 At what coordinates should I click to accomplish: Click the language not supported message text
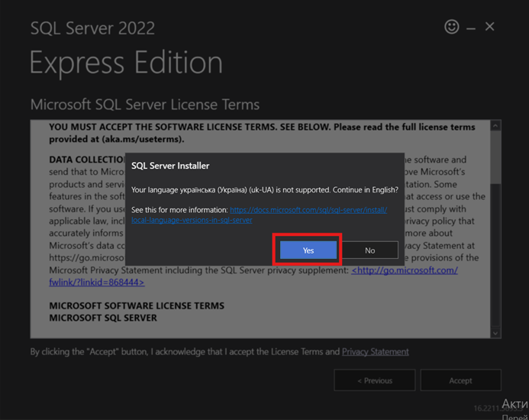pyautogui.click(x=264, y=189)
